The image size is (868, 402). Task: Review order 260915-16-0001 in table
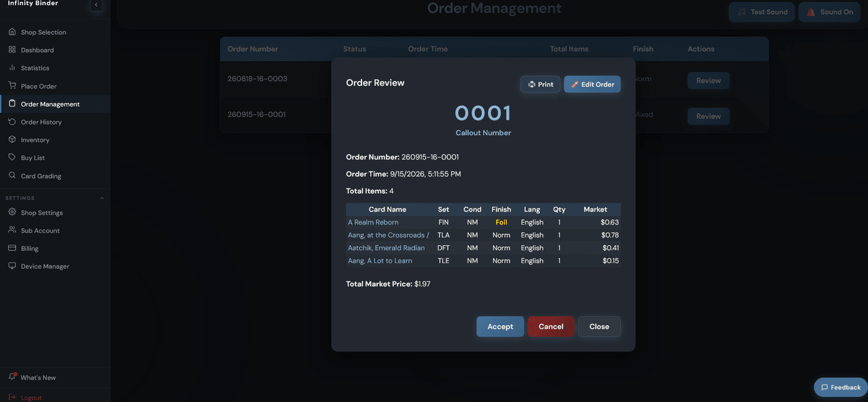[x=709, y=116]
